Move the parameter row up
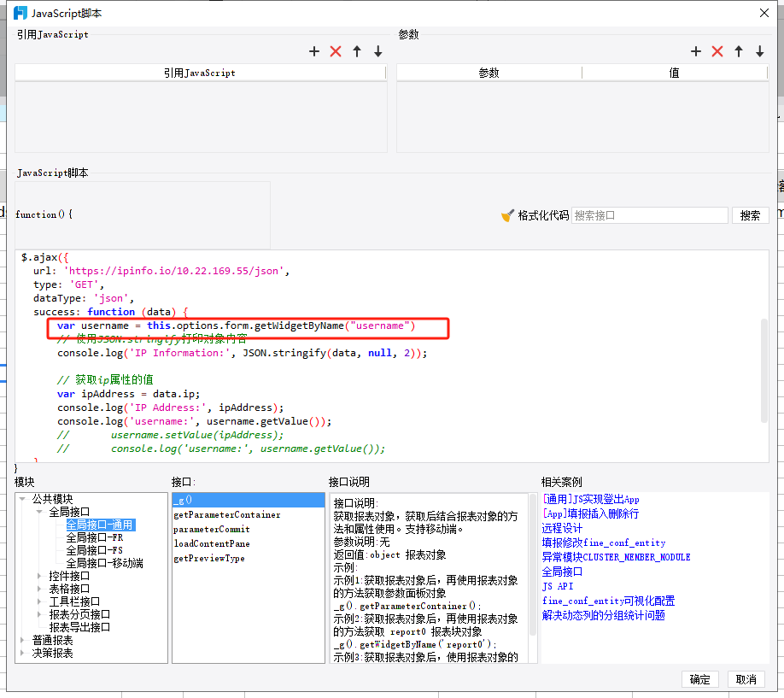The height and width of the screenshot is (698, 784). (739, 52)
